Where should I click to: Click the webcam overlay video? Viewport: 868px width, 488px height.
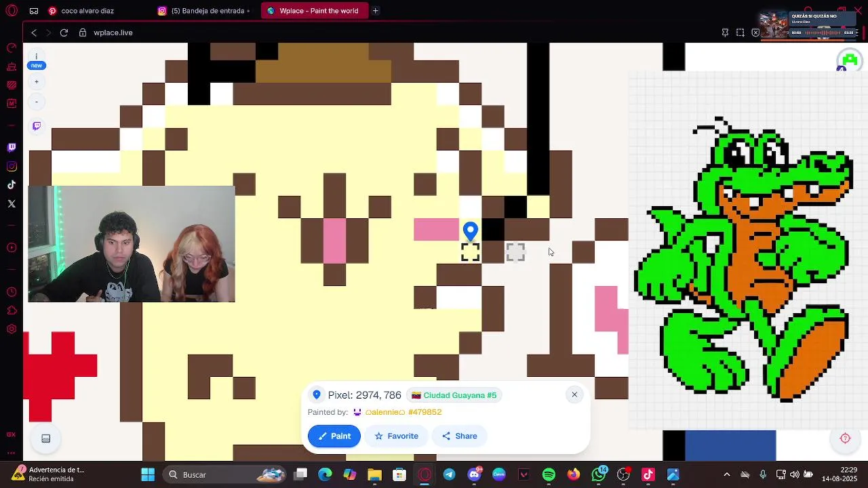(132, 244)
